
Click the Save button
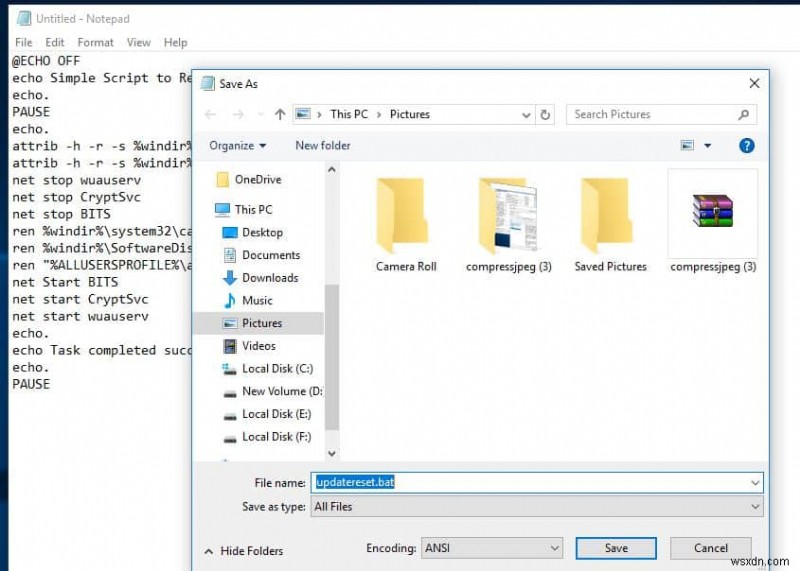pos(616,548)
